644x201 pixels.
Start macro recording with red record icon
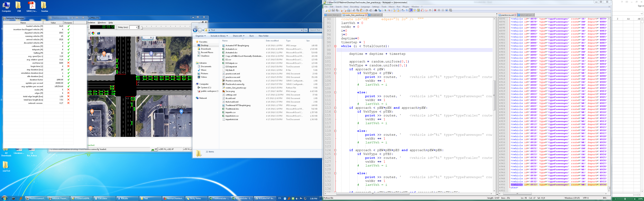point(435,10)
